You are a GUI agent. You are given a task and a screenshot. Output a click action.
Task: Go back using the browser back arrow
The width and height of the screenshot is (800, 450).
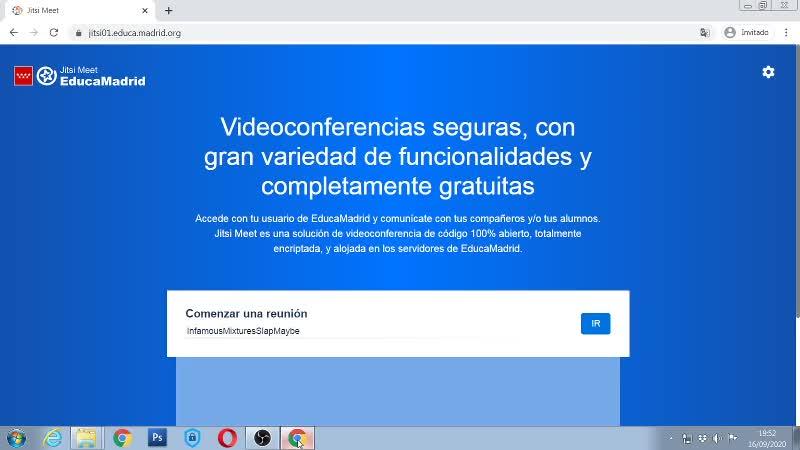point(14,33)
